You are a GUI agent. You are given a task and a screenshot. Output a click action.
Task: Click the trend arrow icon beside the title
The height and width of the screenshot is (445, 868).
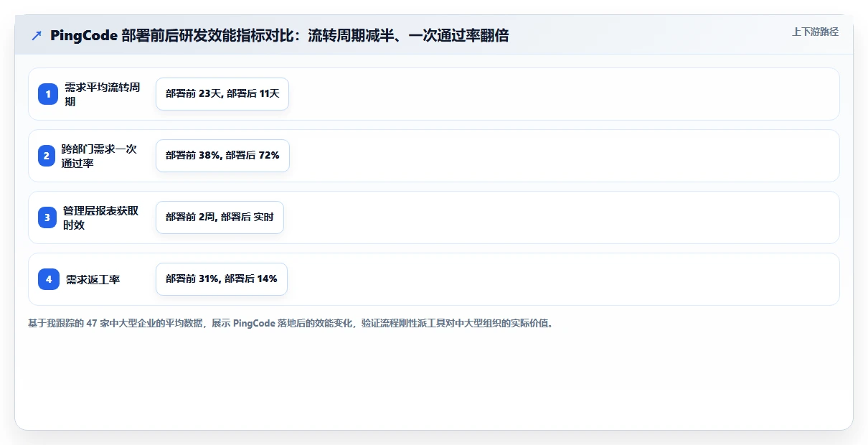click(x=37, y=35)
